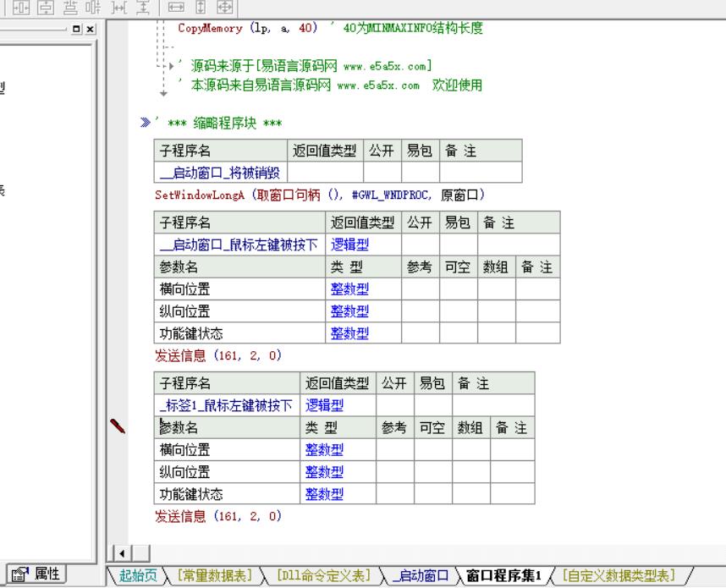Close the left docked panel
Viewport: 726px width, 588px height.
[x=91, y=29]
